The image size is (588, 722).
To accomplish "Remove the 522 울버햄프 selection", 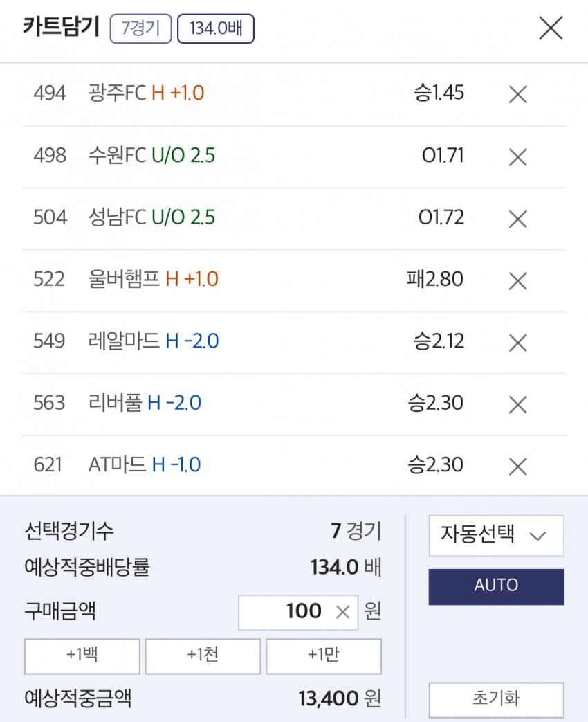I will (518, 280).
